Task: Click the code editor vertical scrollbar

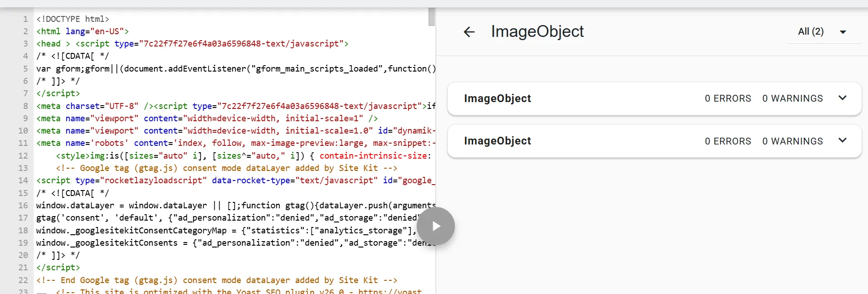Action: tap(432, 17)
